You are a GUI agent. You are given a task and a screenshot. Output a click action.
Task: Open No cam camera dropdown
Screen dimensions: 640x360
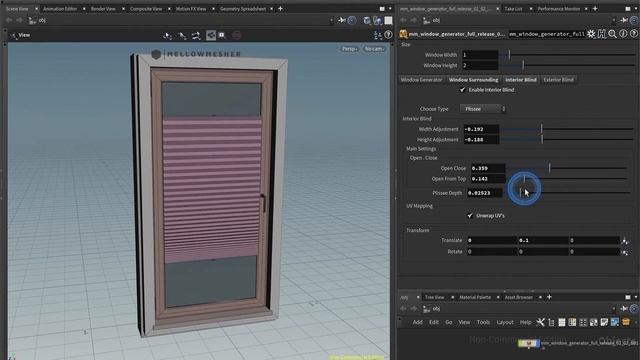373,49
